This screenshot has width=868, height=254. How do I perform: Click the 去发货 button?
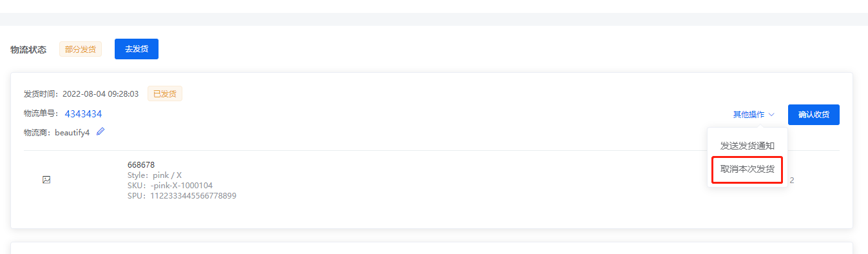click(137, 49)
